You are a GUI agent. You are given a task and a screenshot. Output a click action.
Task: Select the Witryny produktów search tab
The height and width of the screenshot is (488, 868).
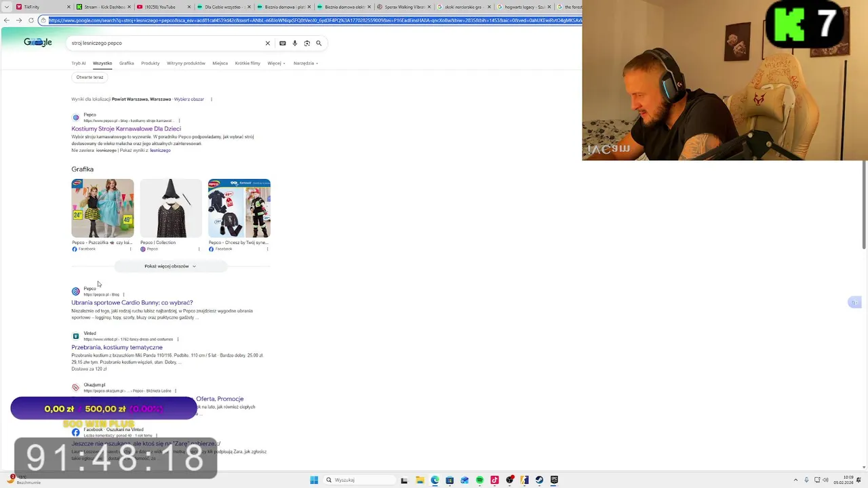point(186,63)
